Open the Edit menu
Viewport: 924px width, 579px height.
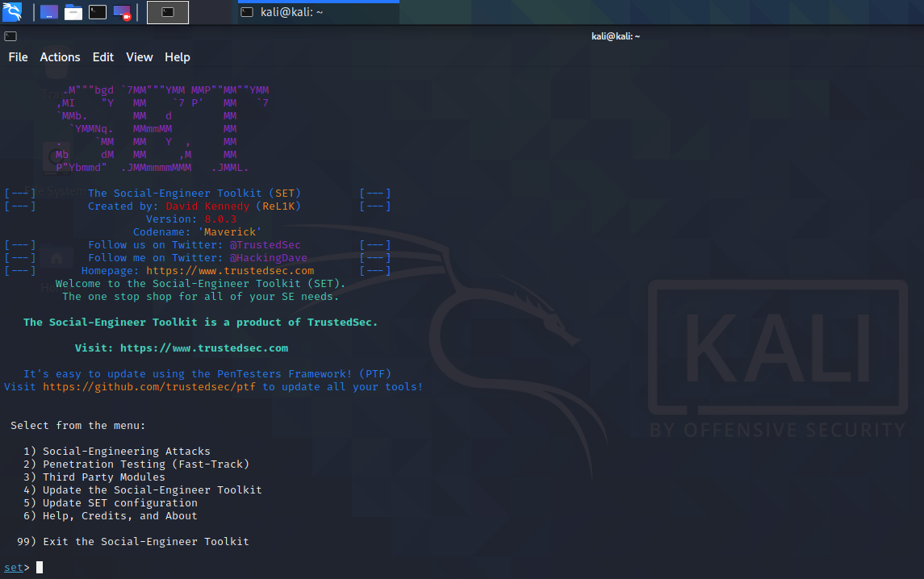103,57
